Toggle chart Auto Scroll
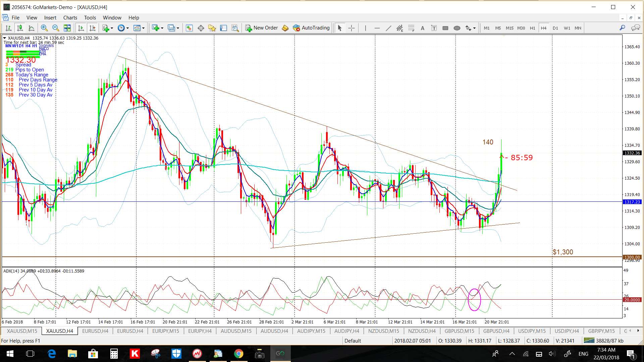644x362 pixels. point(81,28)
